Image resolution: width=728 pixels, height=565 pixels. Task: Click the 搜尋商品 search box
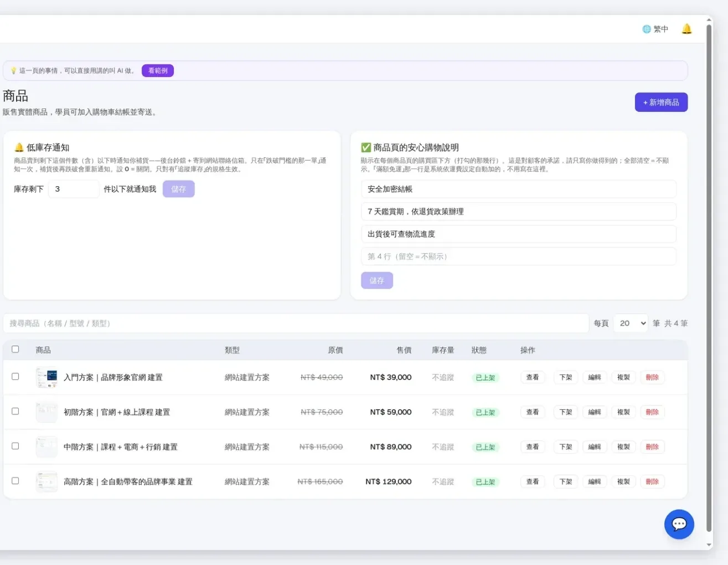click(296, 323)
